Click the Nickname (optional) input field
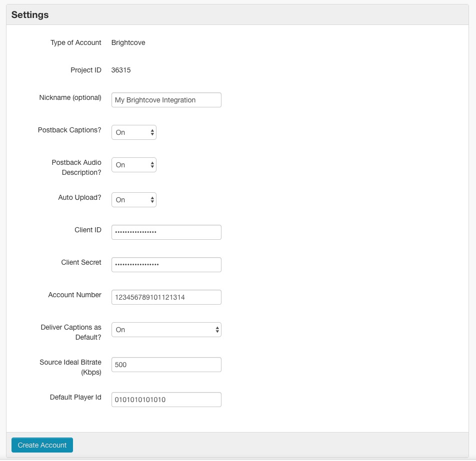The image size is (476, 461). pyautogui.click(x=166, y=100)
